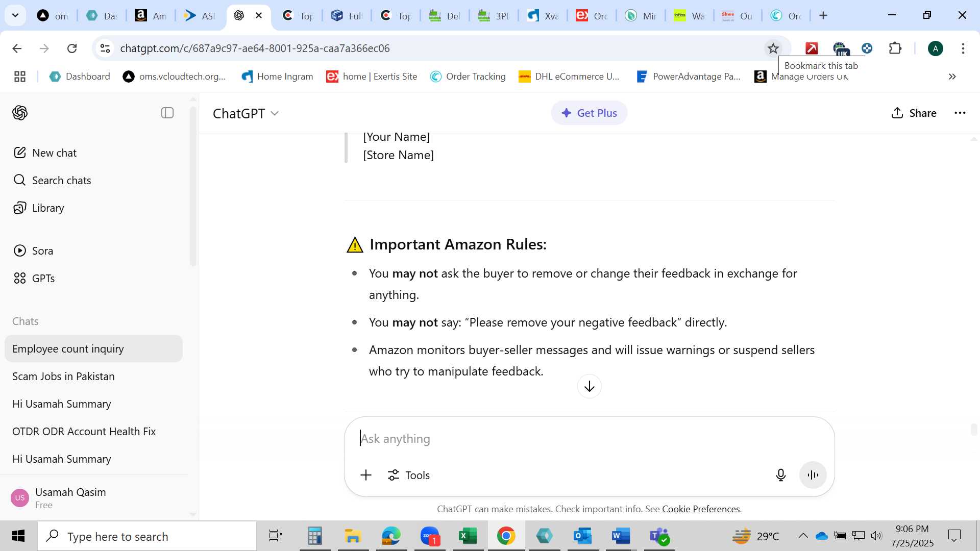
Task: Open the ChatGPT logo home icon
Action: point(20,113)
